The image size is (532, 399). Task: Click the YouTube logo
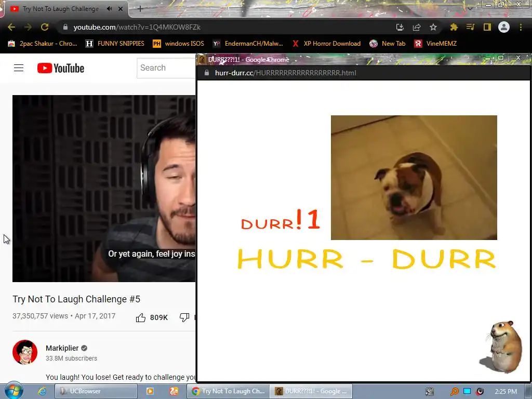61,68
